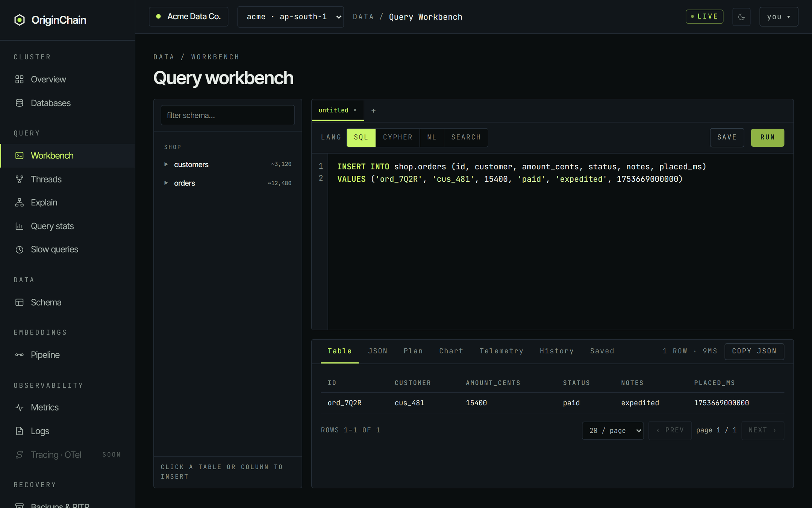Switch to the Table results tab

point(340,351)
